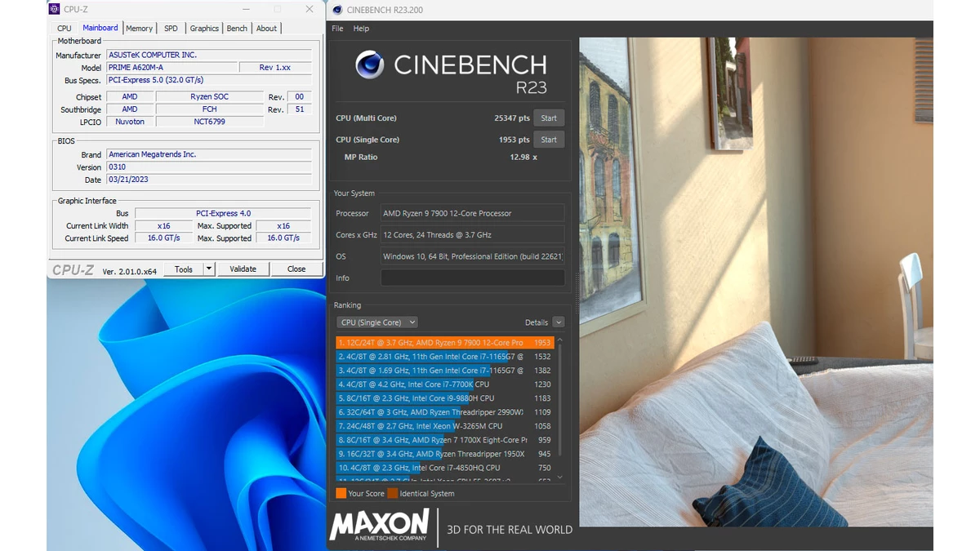Open the CPU (Single Core) ranking dropdown
This screenshot has width=980, height=551.
pos(378,322)
